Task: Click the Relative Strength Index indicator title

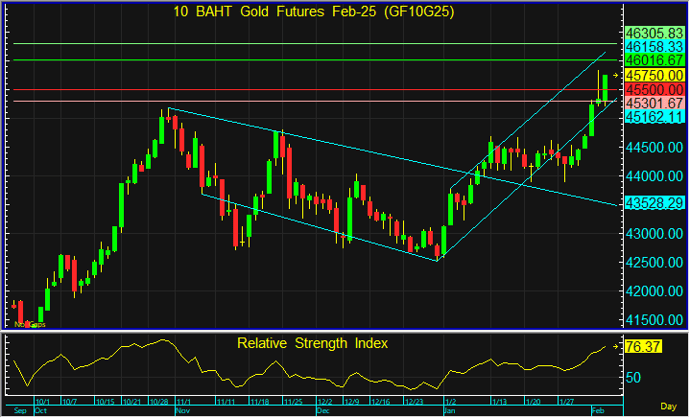Action: point(312,343)
